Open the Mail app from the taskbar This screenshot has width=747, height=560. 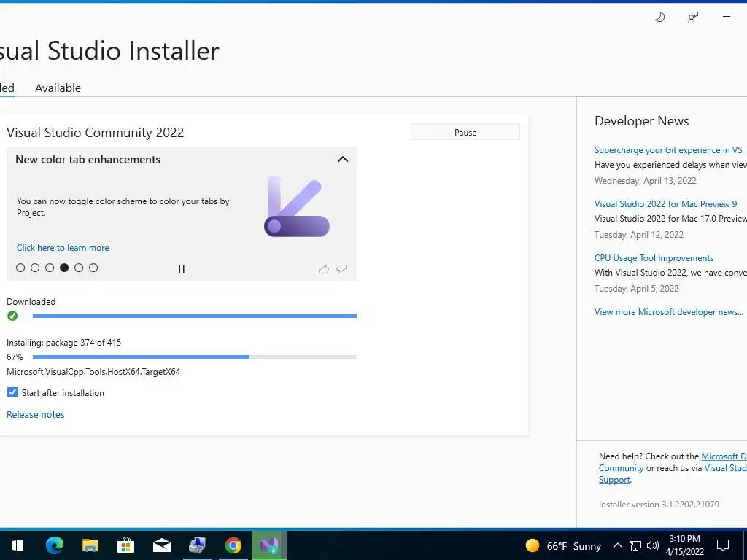coord(161,545)
